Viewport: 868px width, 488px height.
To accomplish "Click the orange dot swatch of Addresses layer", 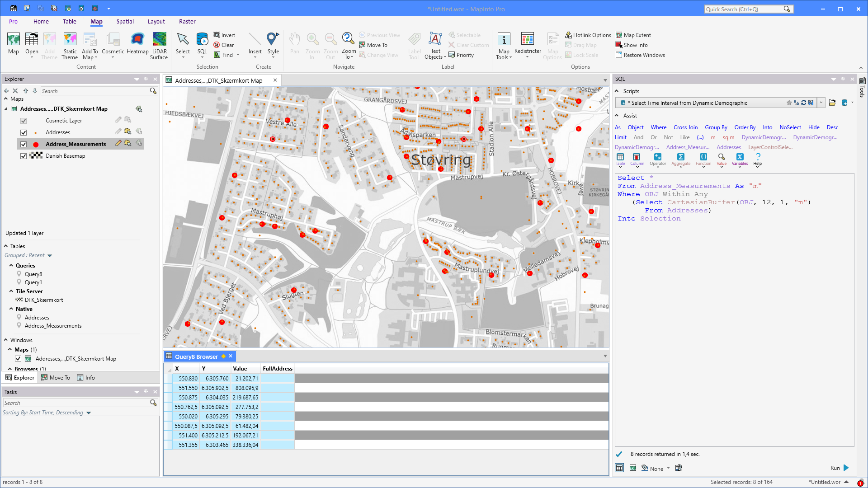I will click(x=36, y=133).
